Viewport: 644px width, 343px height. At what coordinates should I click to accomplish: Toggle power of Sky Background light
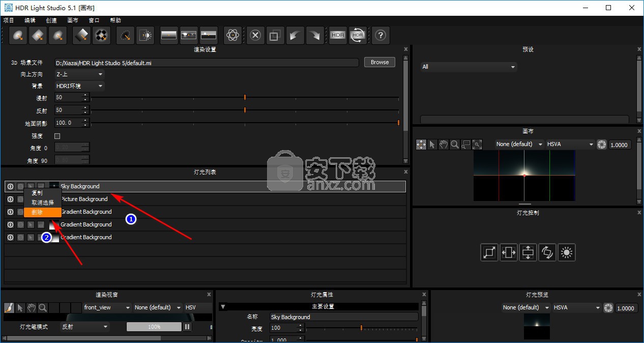pyautogui.click(x=10, y=186)
